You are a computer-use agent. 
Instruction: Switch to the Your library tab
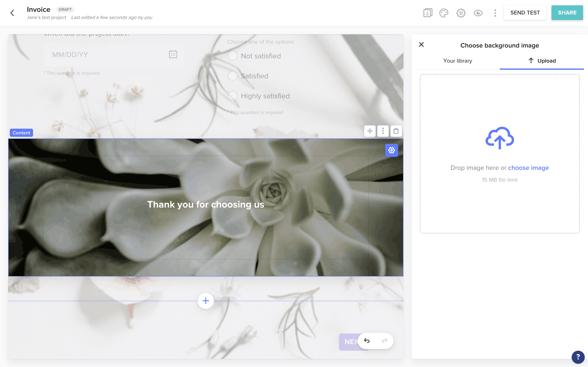coord(458,61)
